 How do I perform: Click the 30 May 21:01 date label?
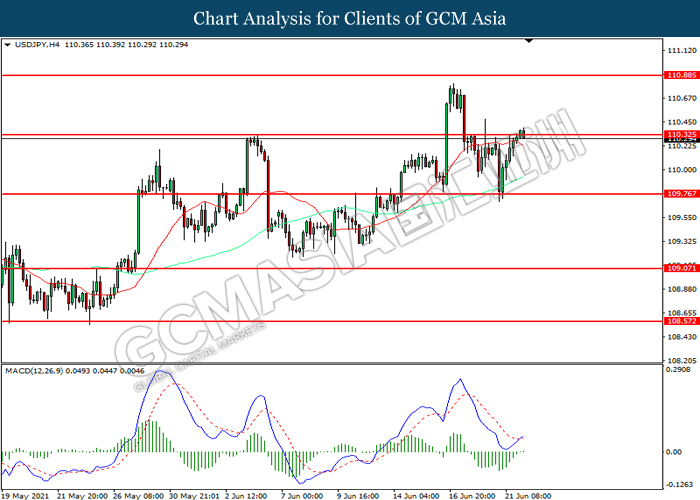pos(194,496)
